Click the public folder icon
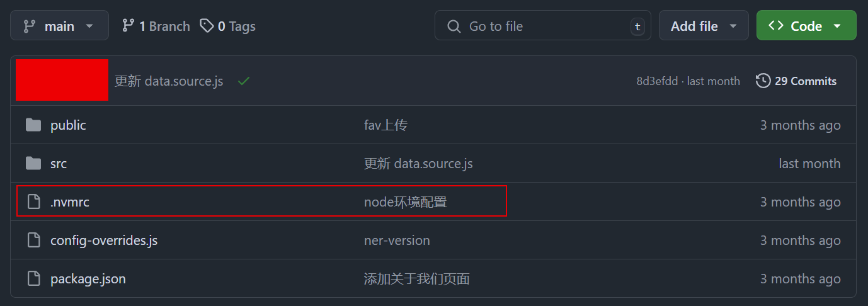The image size is (868, 306). click(33, 125)
